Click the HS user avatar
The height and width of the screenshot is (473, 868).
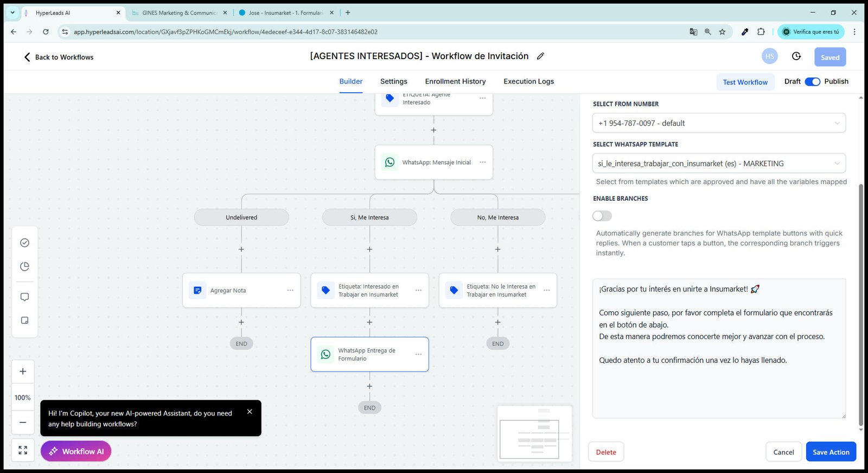(x=769, y=56)
